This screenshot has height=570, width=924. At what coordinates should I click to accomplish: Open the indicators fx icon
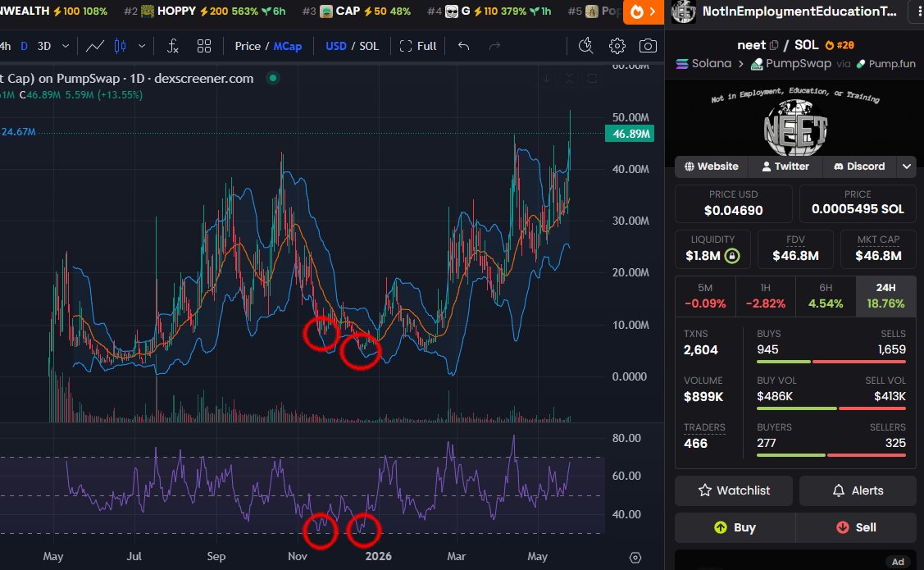click(172, 46)
